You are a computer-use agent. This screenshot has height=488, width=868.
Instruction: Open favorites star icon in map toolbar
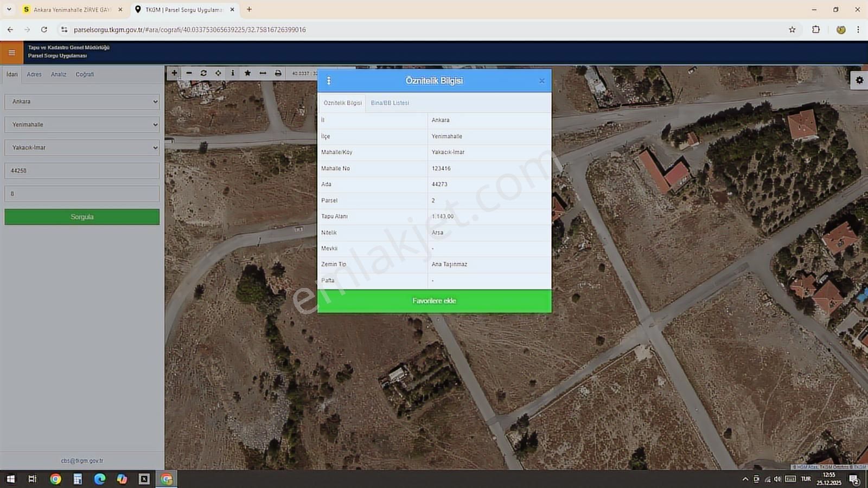[x=247, y=73]
